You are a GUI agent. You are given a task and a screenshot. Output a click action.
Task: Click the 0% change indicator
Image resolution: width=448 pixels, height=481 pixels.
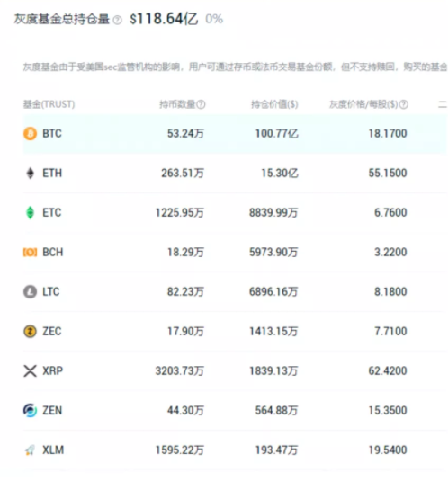(214, 19)
